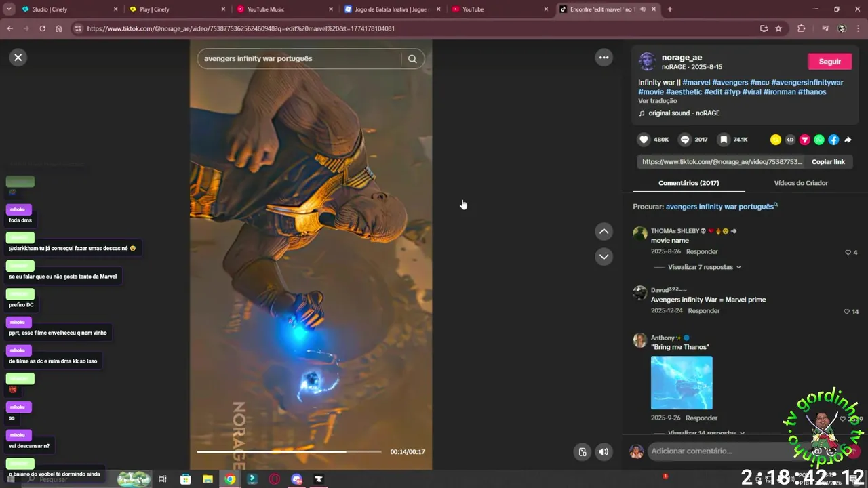Click the #marvel hashtag
Image resolution: width=868 pixels, height=488 pixels.
point(696,83)
